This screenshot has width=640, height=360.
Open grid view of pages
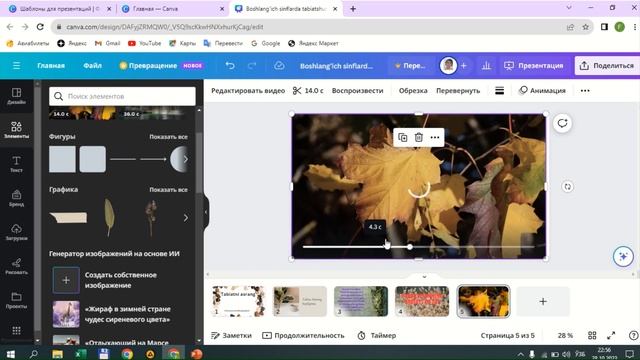point(592,336)
